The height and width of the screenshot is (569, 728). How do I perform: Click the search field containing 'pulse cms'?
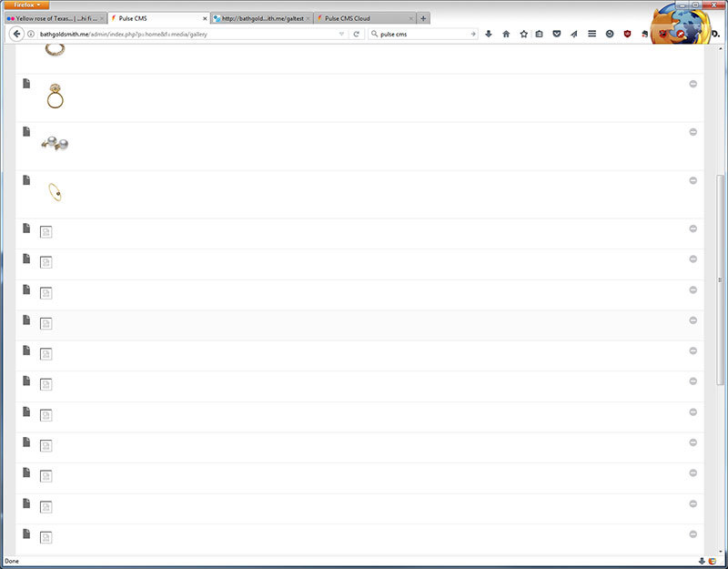[422, 34]
